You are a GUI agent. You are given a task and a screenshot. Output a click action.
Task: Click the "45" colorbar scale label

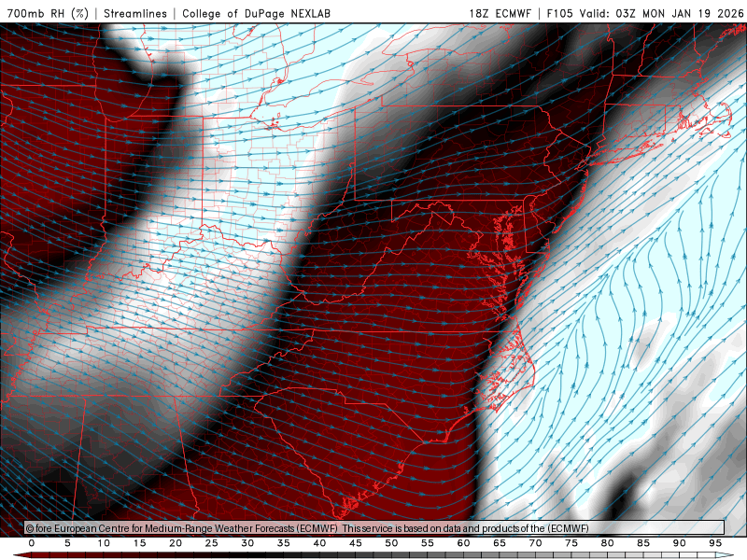pos(356,543)
